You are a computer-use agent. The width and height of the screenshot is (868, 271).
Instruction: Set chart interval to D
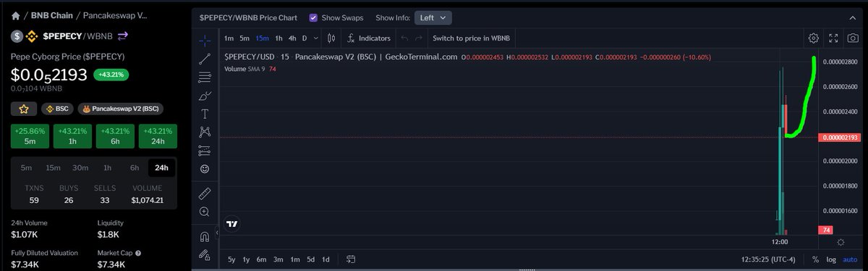(305, 38)
